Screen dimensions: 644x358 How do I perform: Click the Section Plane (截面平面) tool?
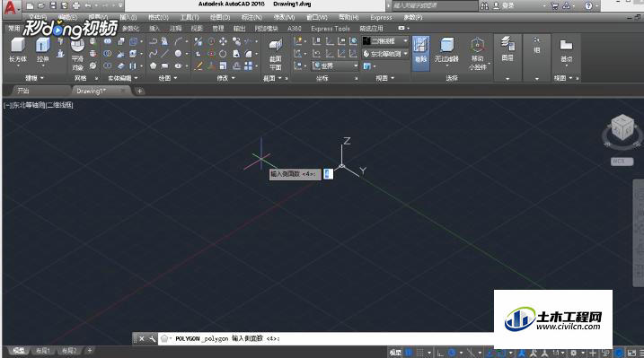pos(276,54)
